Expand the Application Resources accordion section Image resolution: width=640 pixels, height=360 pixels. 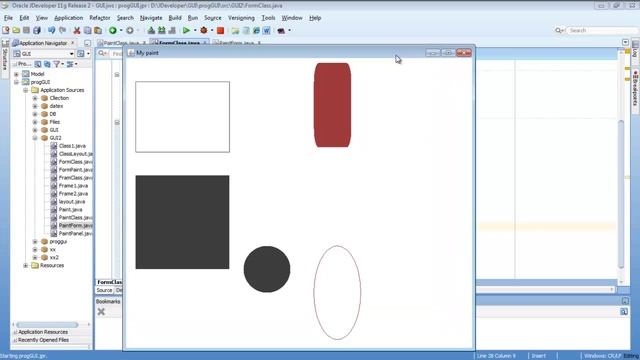(51, 332)
